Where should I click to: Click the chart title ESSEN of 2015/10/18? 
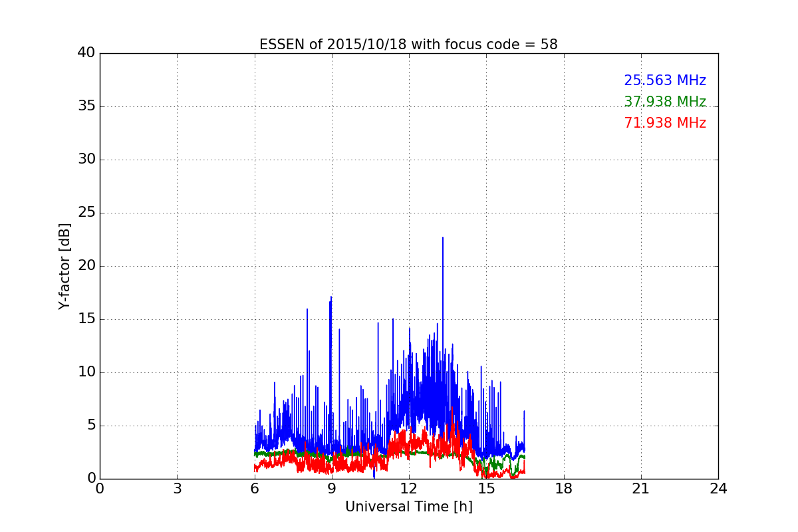pyautogui.click(x=408, y=45)
